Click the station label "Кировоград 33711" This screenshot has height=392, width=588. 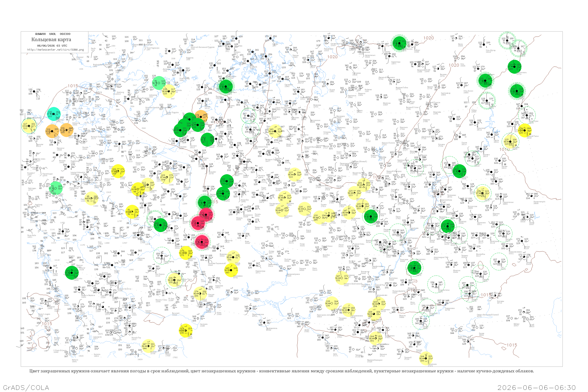tap(260, 272)
